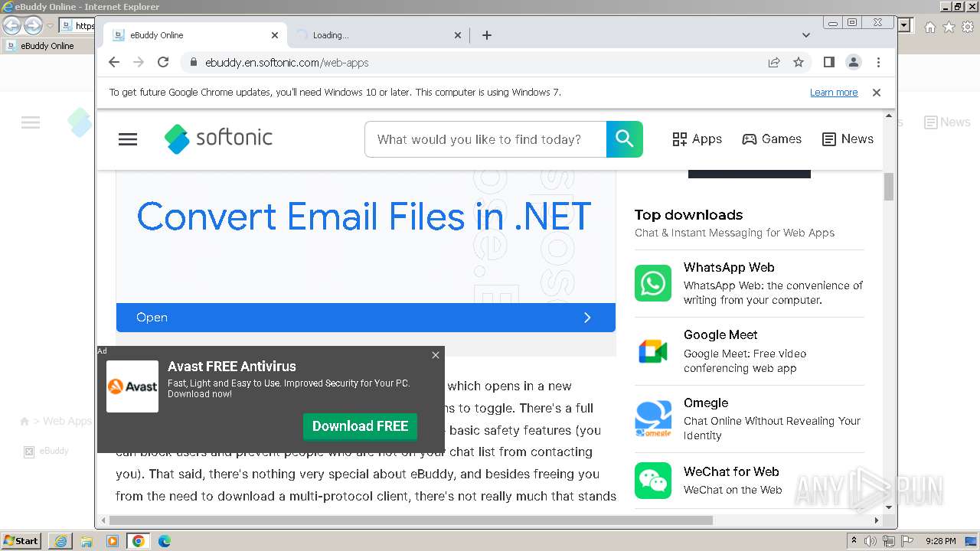
Task: Click Top downloads heading
Action: (689, 215)
